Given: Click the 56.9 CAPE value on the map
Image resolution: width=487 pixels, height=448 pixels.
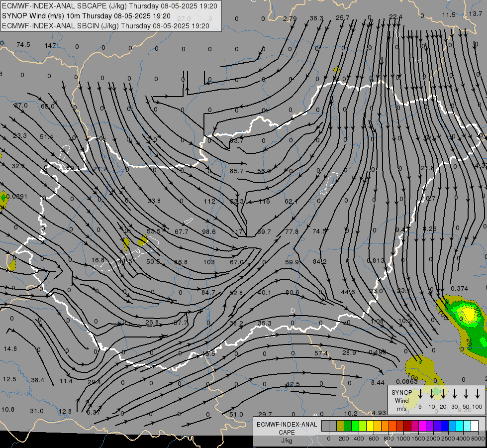Looking at the screenshot, I should click(x=264, y=171).
